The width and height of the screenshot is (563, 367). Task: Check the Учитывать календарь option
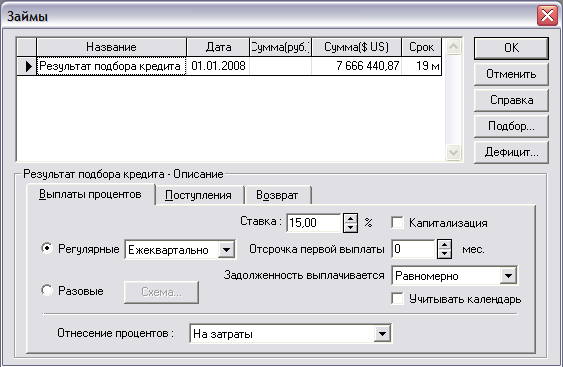pyautogui.click(x=397, y=298)
